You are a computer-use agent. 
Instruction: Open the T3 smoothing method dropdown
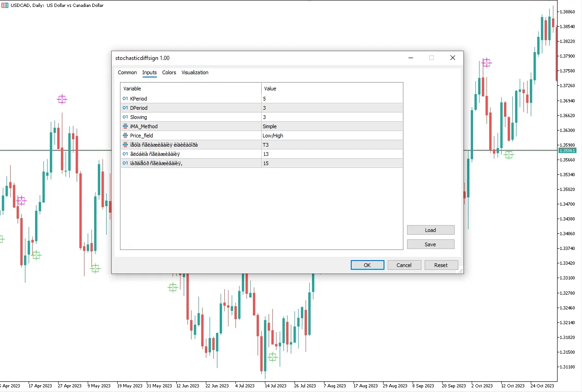click(x=332, y=145)
